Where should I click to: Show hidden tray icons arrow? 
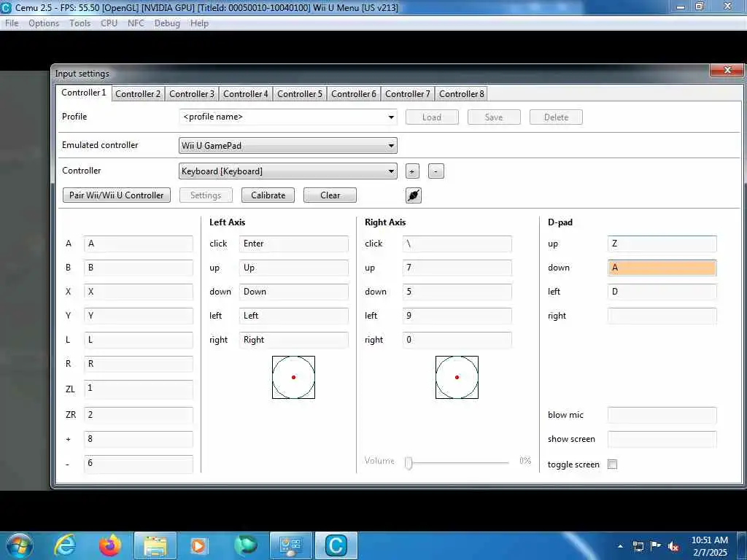pos(620,546)
